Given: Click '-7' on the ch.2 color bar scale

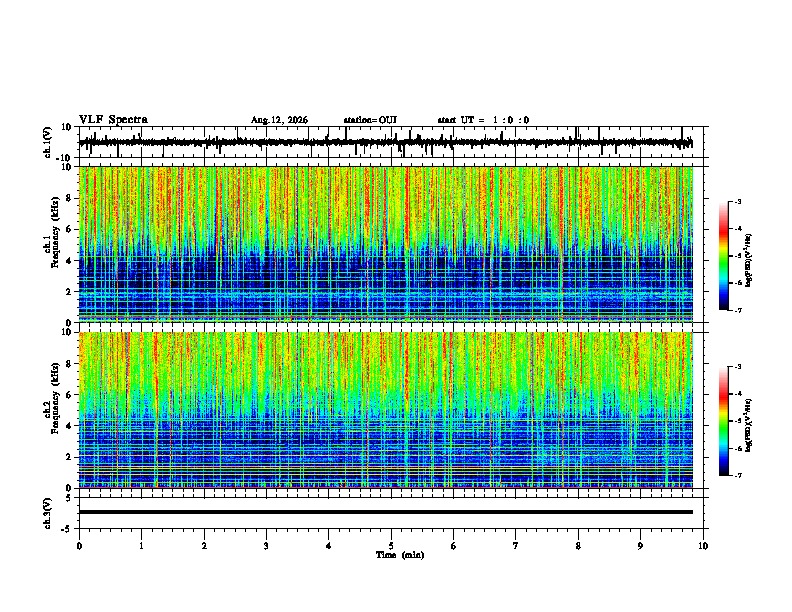Looking at the screenshot, I should (x=738, y=476).
